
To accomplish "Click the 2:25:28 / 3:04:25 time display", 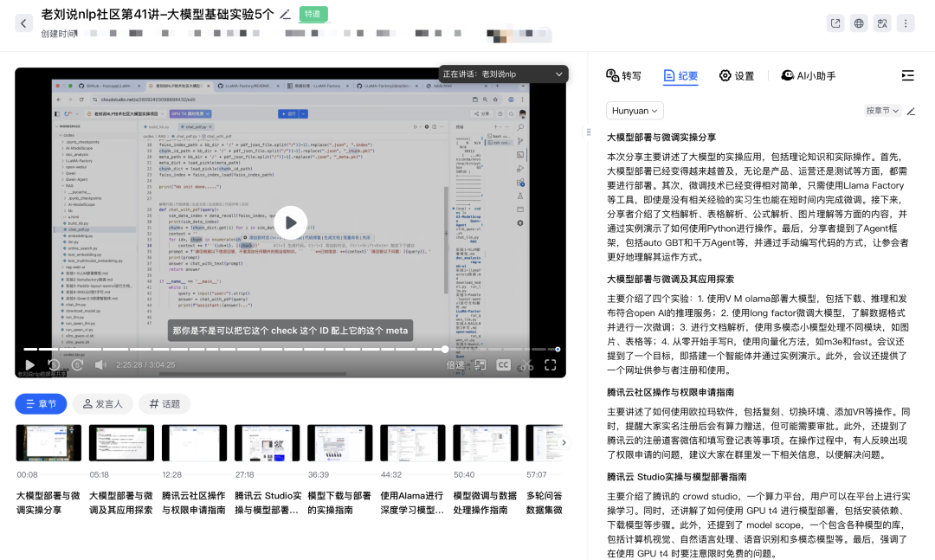I will [145, 364].
